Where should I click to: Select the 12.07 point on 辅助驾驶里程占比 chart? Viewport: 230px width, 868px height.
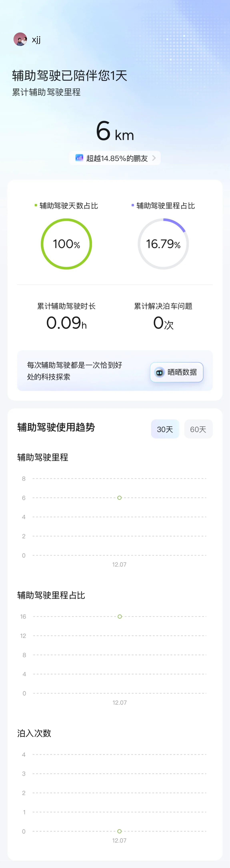[x=120, y=617]
